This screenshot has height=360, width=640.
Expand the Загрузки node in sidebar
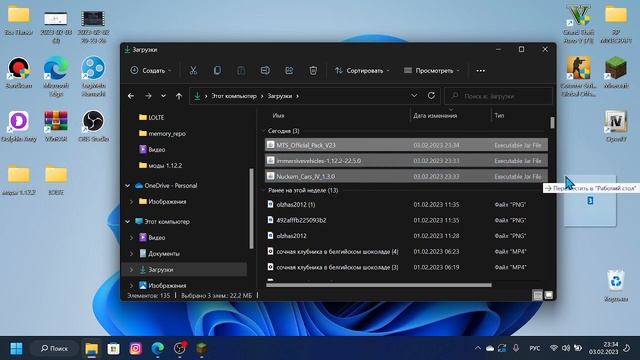[131, 269]
